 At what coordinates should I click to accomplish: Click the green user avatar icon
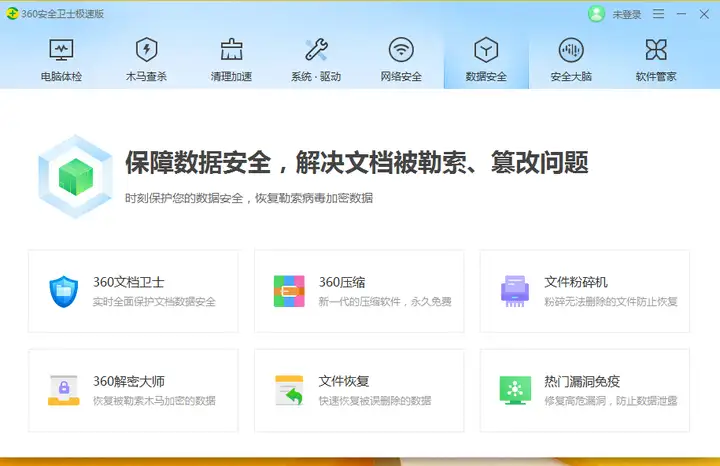596,14
